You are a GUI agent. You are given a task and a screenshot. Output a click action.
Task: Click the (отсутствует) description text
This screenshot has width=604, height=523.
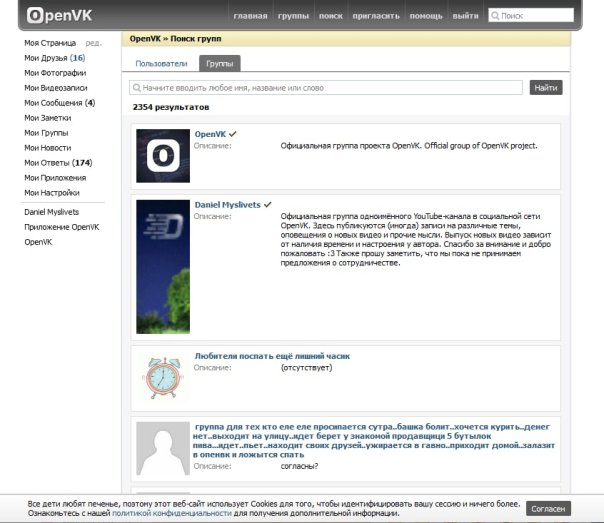click(x=307, y=367)
